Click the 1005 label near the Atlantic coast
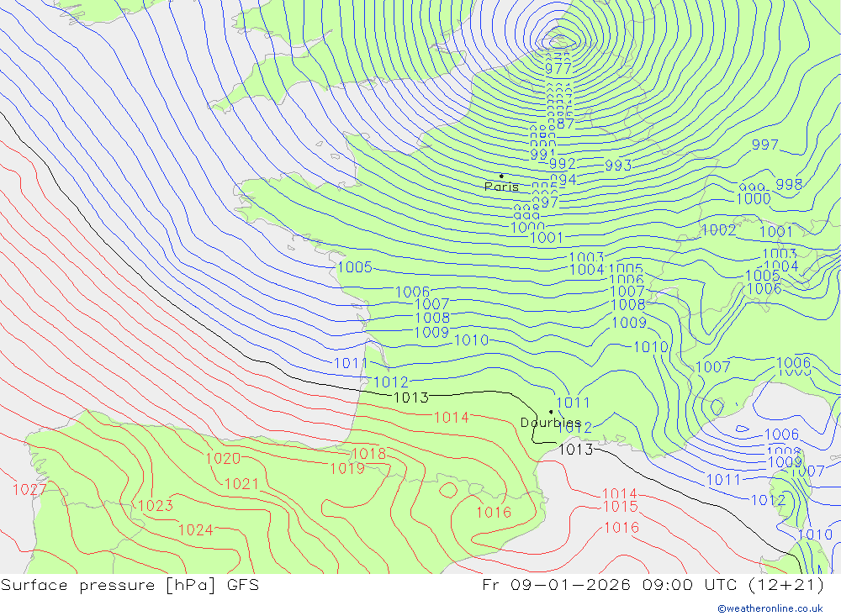 coord(355,267)
